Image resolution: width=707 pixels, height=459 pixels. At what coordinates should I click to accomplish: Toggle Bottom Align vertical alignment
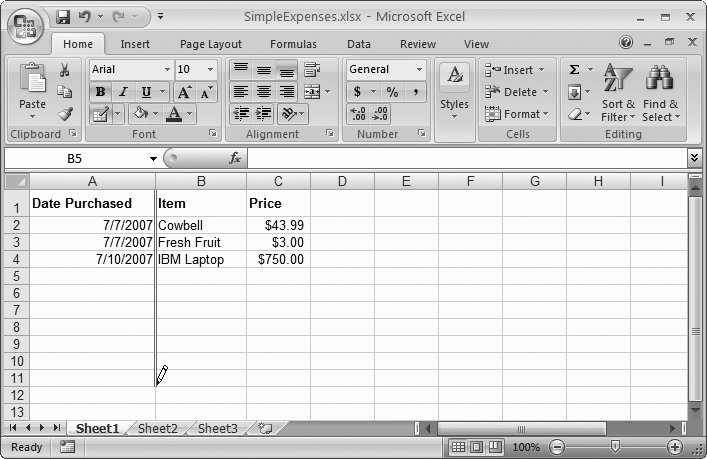(x=287, y=69)
